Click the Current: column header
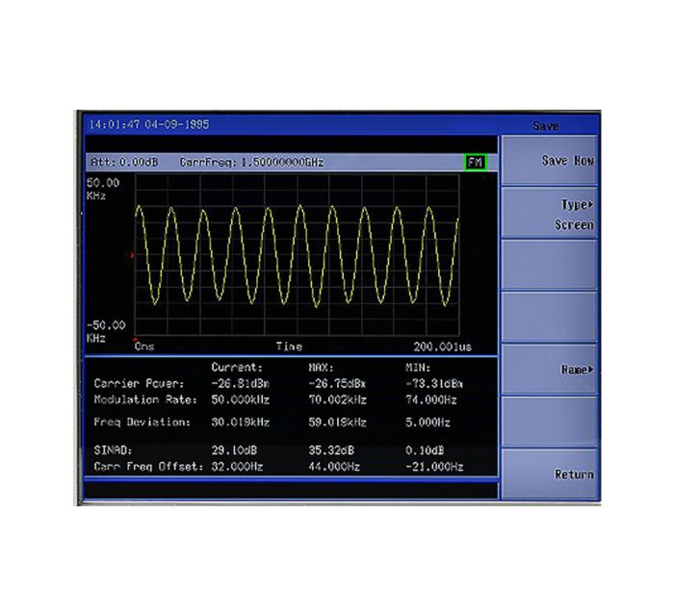Image resolution: width=674 pixels, height=616 pixels. [x=237, y=368]
